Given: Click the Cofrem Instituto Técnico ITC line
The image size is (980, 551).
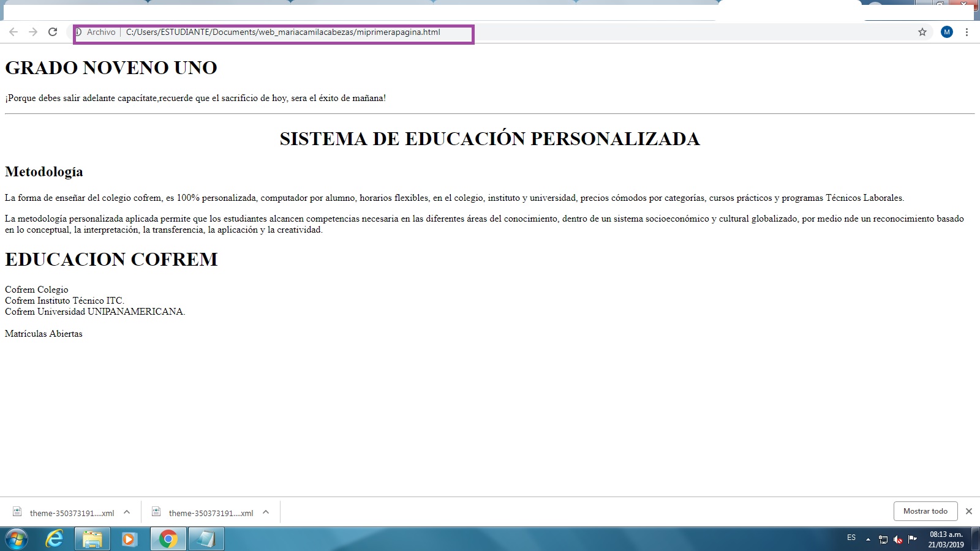Looking at the screenshot, I should (x=64, y=301).
